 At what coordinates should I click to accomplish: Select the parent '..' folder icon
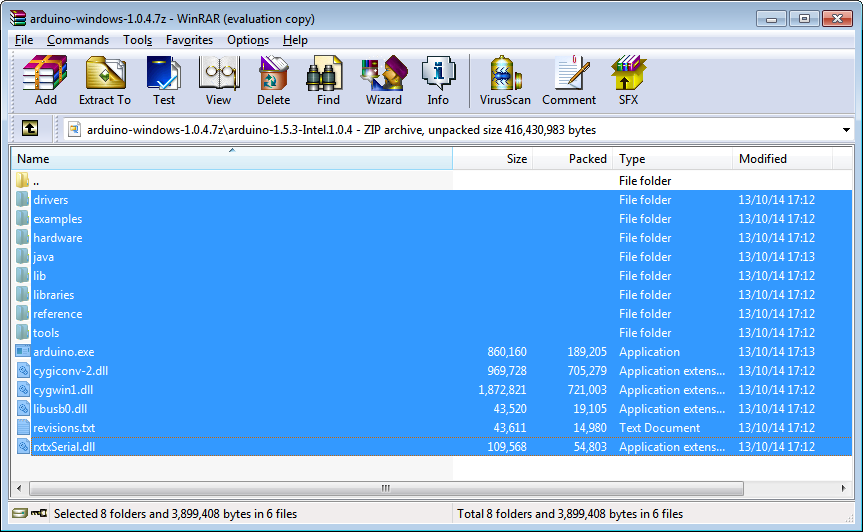tap(23, 180)
